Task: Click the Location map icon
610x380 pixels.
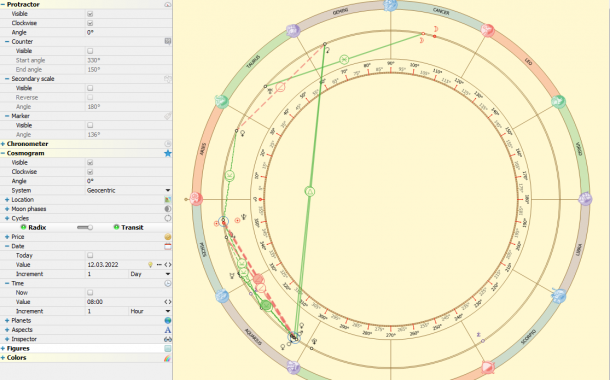Action: (168, 200)
